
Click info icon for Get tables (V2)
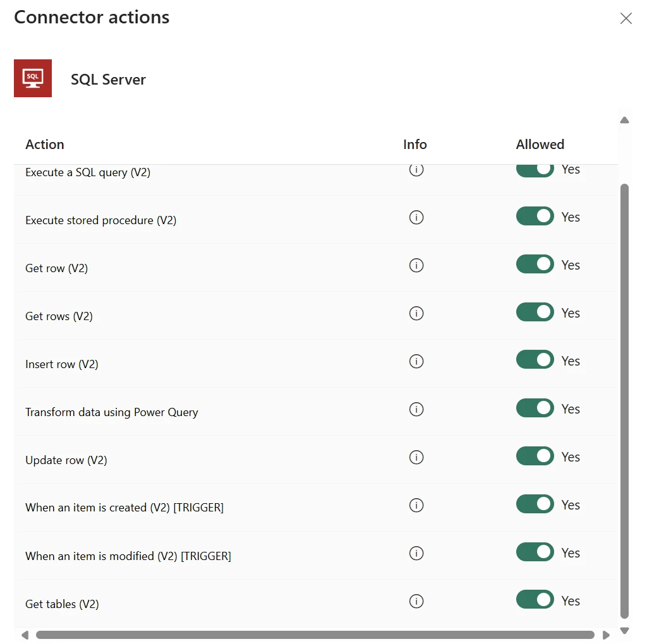(416, 601)
